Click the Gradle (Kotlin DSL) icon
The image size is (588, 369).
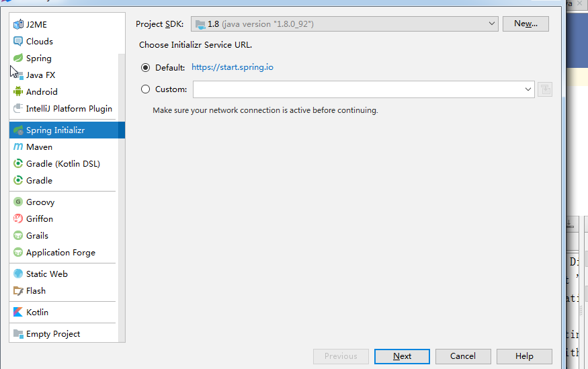pos(18,163)
